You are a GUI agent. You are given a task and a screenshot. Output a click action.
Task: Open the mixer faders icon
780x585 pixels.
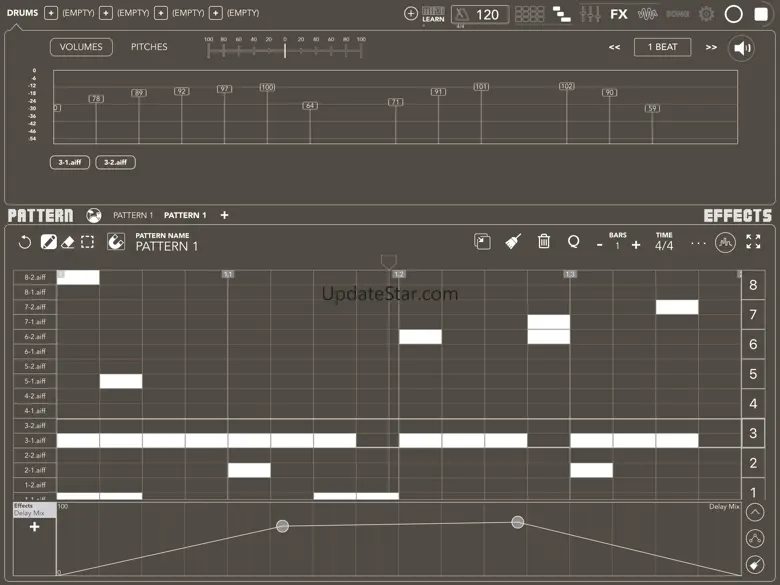click(590, 14)
